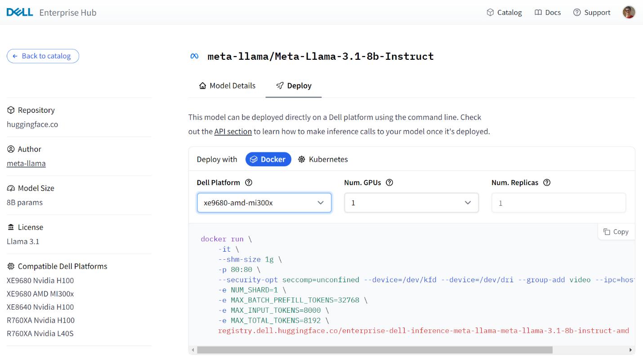Click the R760XA Nvidia H100 platform text

tap(40, 320)
